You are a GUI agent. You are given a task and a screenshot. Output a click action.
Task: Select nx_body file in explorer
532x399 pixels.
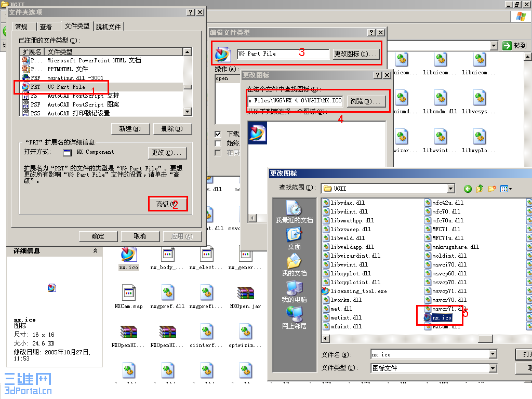click(168, 259)
